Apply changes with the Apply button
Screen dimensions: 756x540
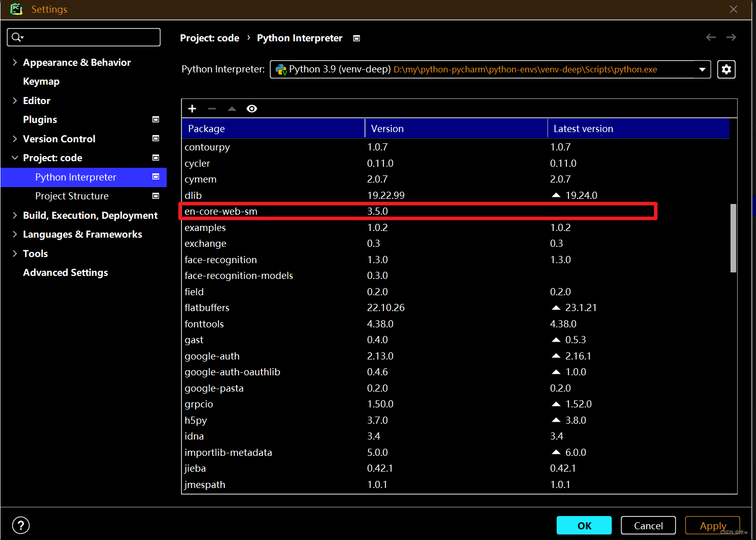point(712,525)
